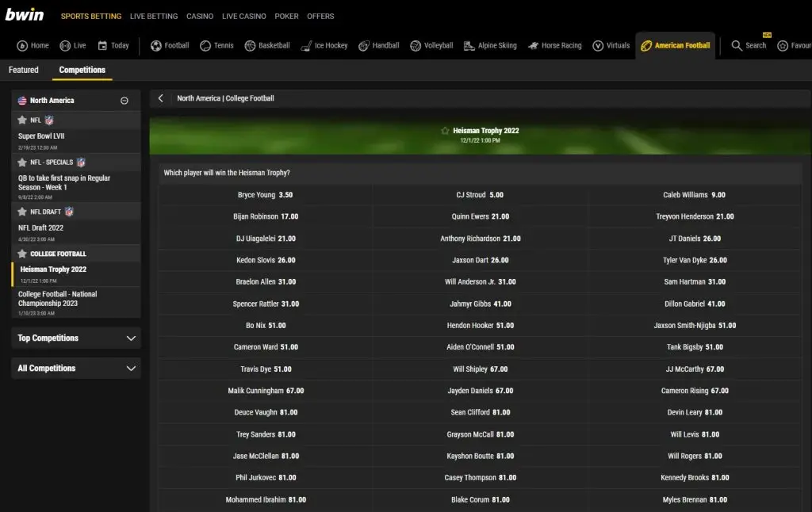Select the Ice Hockey sport icon
This screenshot has width=812, height=512.
click(306, 45)
